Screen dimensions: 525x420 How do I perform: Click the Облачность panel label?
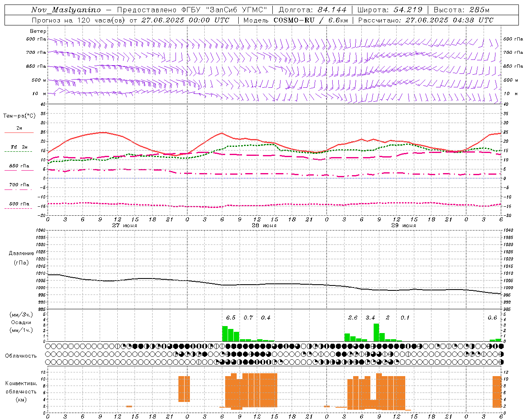click(21, 356)
